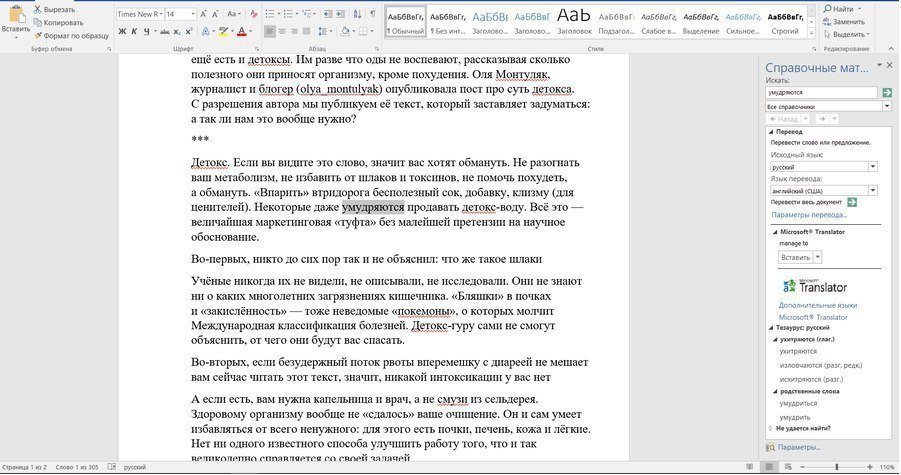
Task: Expand Не удается найти? section
Action: point(771,428)
